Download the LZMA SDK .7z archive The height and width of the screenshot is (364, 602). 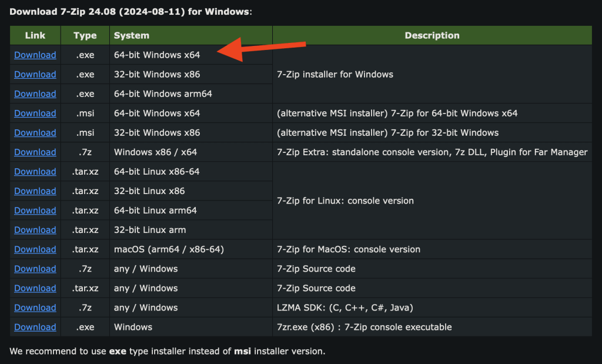pyautogui.click(x=35, y=308)
